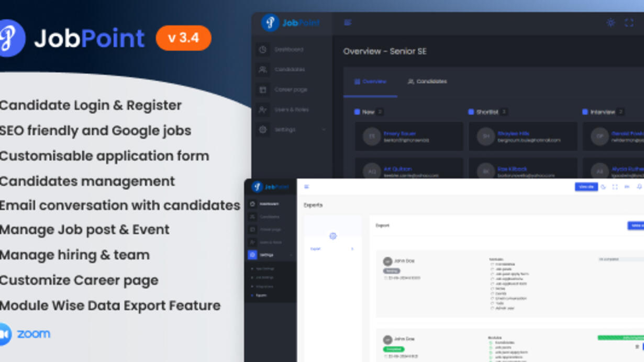Open Career page icon in the dark sidebar
The width and height of the screenshot is (644, 362).
pyautogui.click(x=263, y=89)
